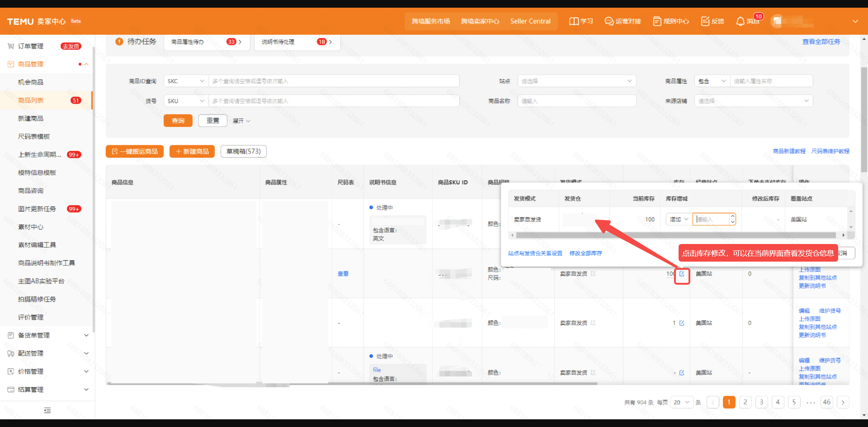
Task: Expand the 配送管理 sidebar section
Action: coord(86,353)
